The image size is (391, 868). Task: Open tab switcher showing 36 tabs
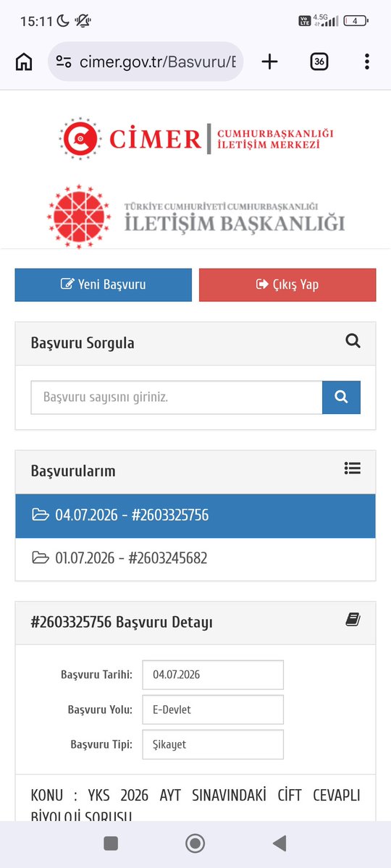(319, 62)
